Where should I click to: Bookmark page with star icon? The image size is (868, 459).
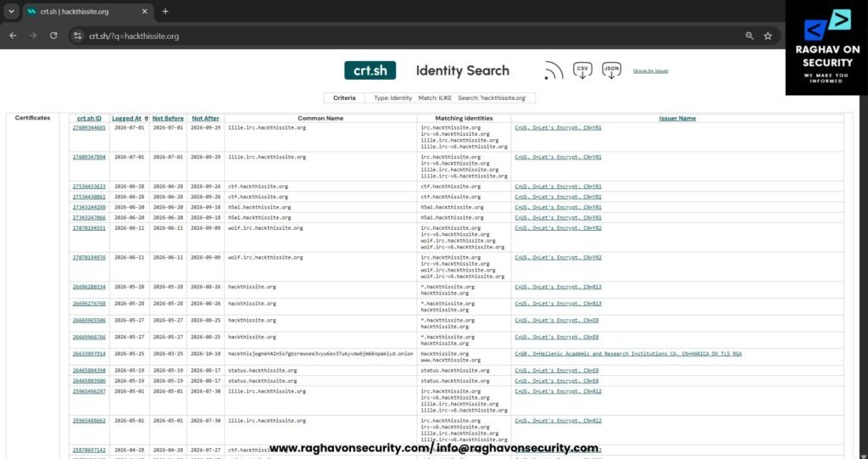pyautogui.click(x=768, y=36)
